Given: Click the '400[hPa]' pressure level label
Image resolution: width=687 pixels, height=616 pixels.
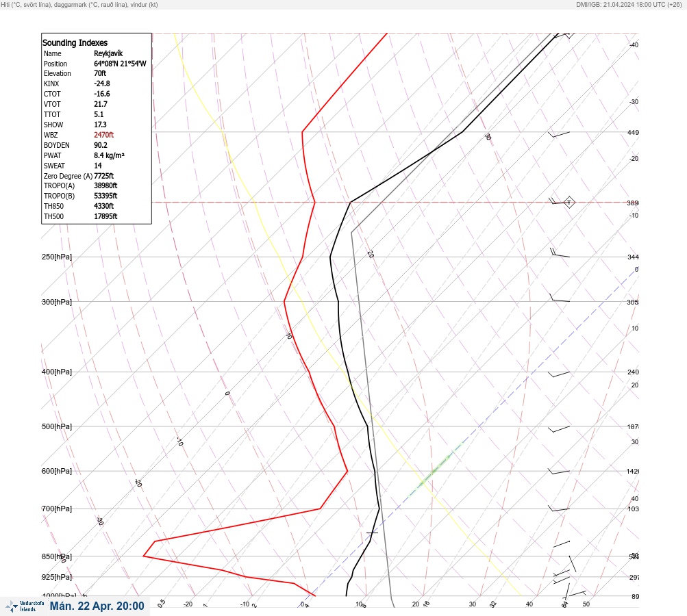Looking at the screenshot, I should coord(57,372).
